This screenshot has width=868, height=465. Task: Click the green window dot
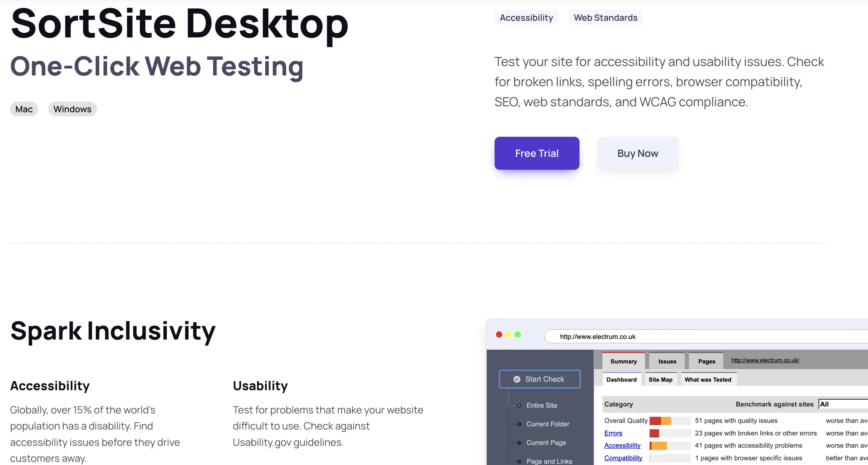coord(518,334)
